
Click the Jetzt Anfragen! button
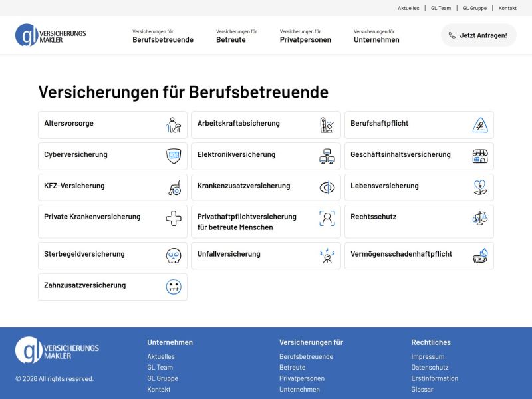[x=478, y=35]
